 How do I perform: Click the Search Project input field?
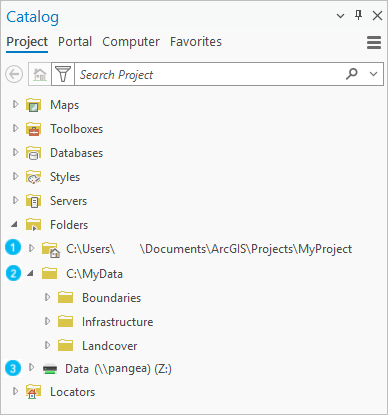coord(209,74)
